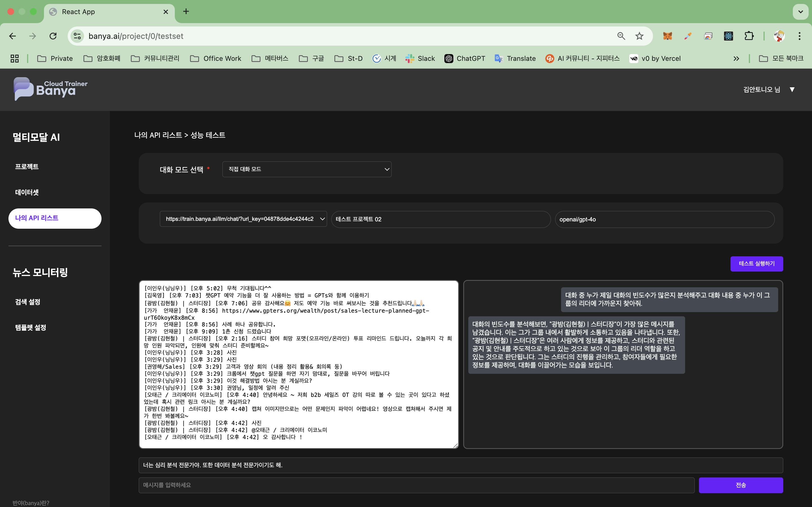Open the React Developer Tools extension
Screen dimensions: 812x507
point(728,36)
